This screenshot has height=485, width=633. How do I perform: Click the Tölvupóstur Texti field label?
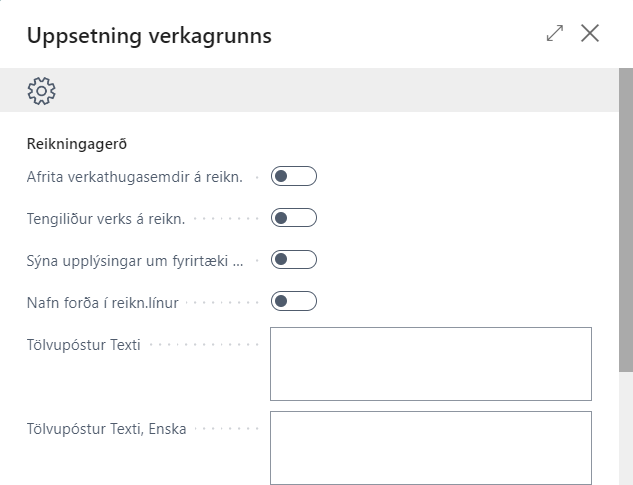pyautogui.click(x=83, y=345)
